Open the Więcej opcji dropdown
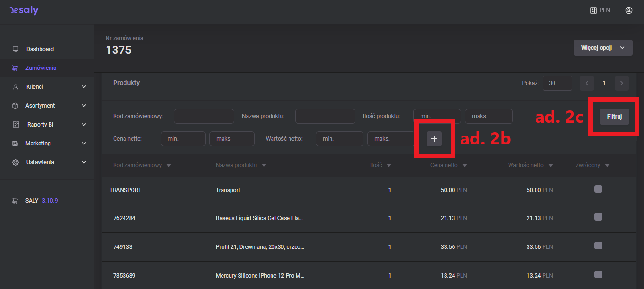 (x=603, y=48)
